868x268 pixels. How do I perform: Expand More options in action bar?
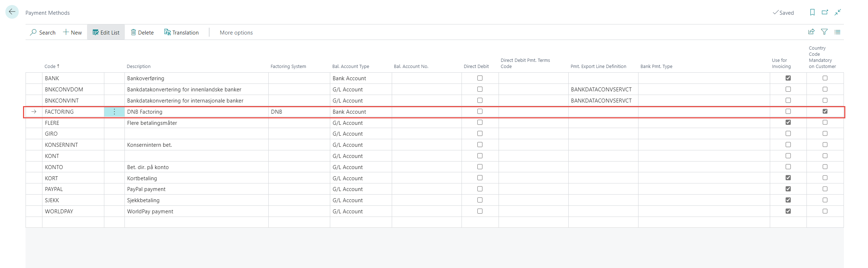(x=236, y=32)
